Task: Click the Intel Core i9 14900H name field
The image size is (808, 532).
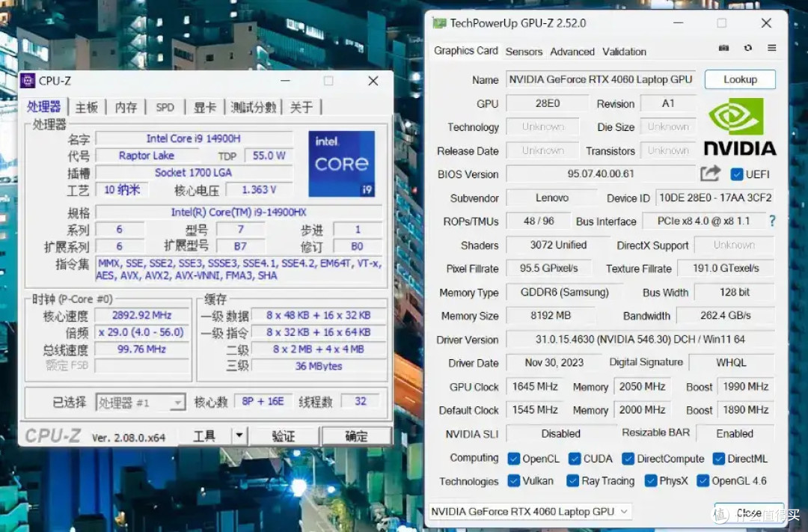Action: (194, 138)
